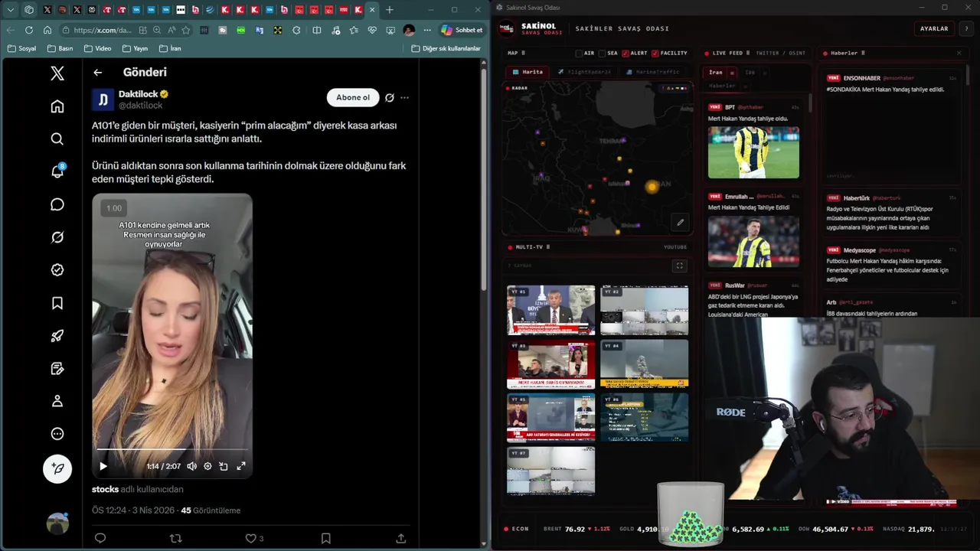Open Grok from the X sidebar
Image resolution: width=980 pixels, height=551 pixels.
click(x=57, y=237)
